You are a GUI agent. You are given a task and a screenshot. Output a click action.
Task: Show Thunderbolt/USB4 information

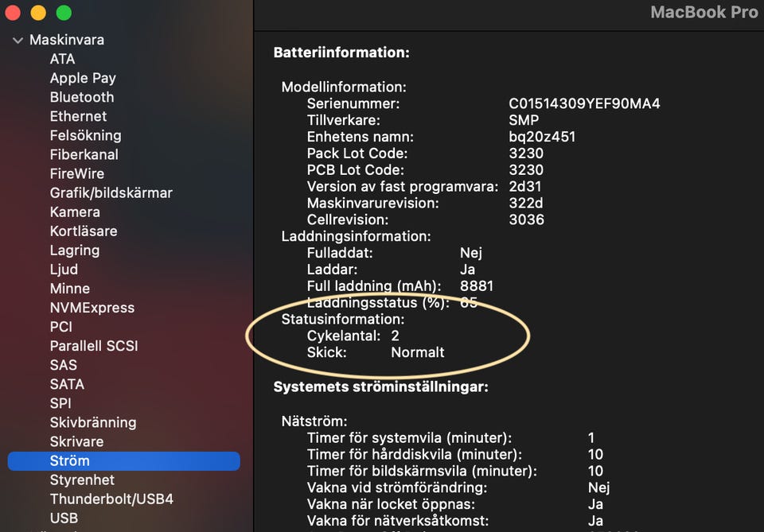coord(111,499)
